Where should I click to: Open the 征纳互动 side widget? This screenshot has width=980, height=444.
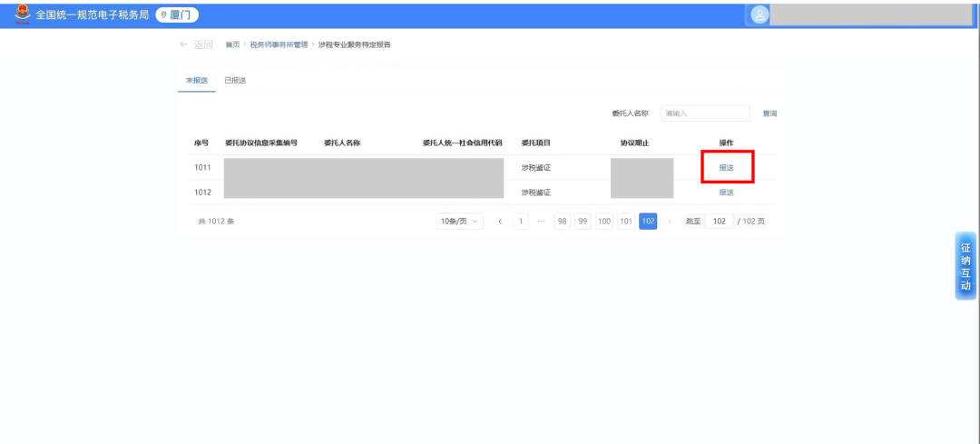966,266
